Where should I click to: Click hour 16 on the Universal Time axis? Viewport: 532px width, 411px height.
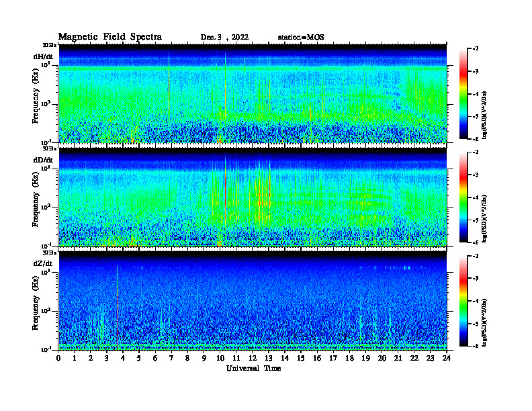[x=317, y=359]
